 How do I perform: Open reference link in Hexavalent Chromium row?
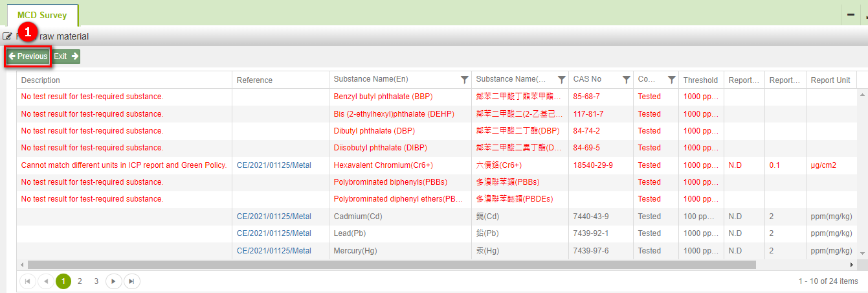pyautogui.click(x=274, y=165)
